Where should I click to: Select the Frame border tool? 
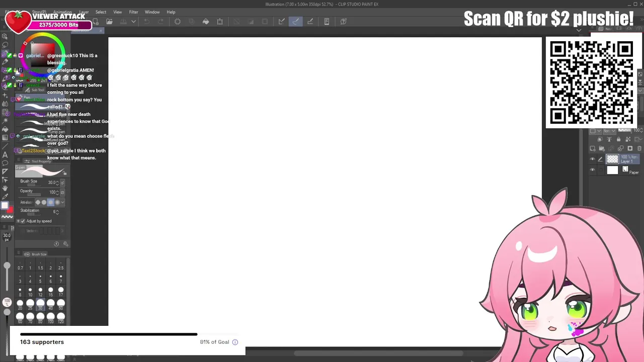(x=5, y=171)
